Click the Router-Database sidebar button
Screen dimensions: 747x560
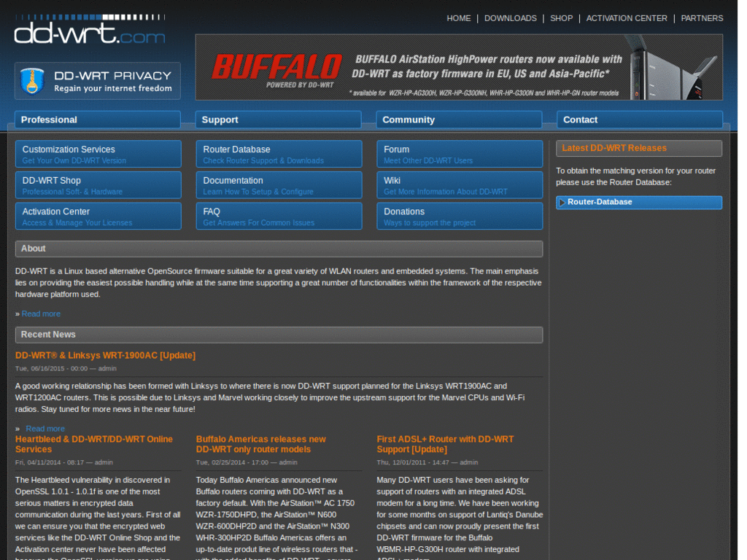click(x=639, y=203)
